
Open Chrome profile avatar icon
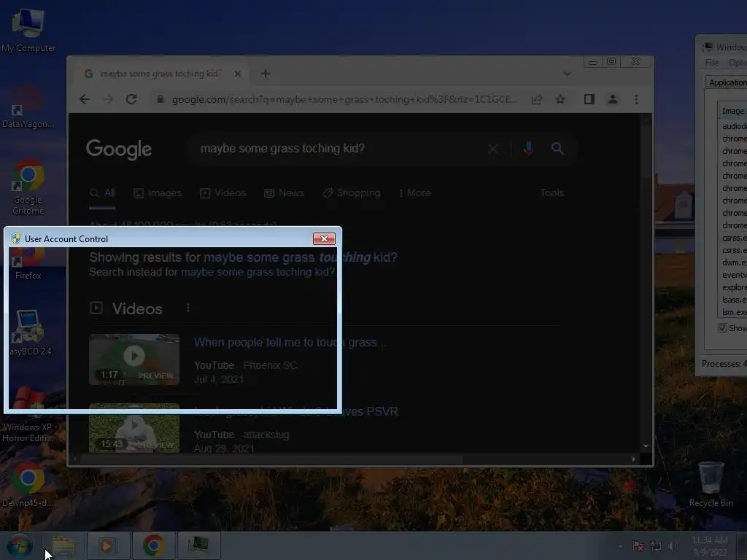click(613, 99)
